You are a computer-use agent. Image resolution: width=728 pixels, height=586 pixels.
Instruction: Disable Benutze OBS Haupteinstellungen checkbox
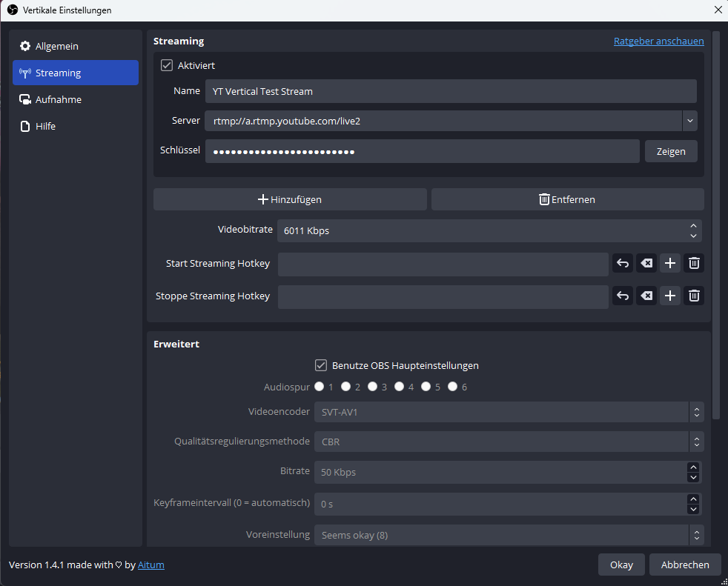(321, 365)
